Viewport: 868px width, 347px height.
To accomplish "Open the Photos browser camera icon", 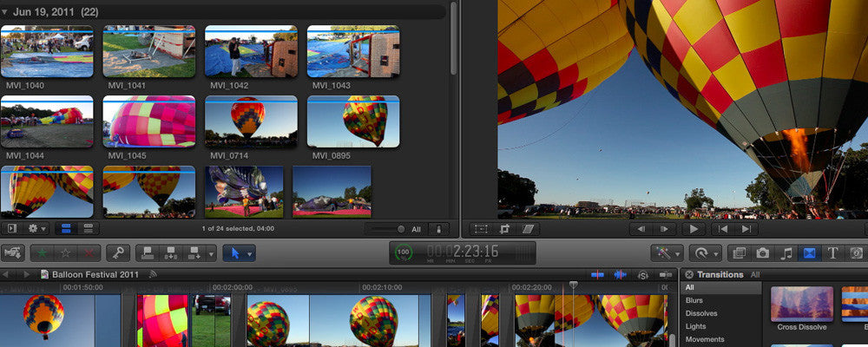I will coord(762,253).
